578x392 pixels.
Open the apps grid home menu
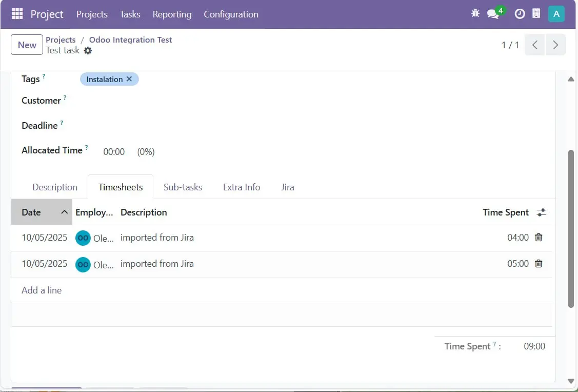tap(17, 14)
